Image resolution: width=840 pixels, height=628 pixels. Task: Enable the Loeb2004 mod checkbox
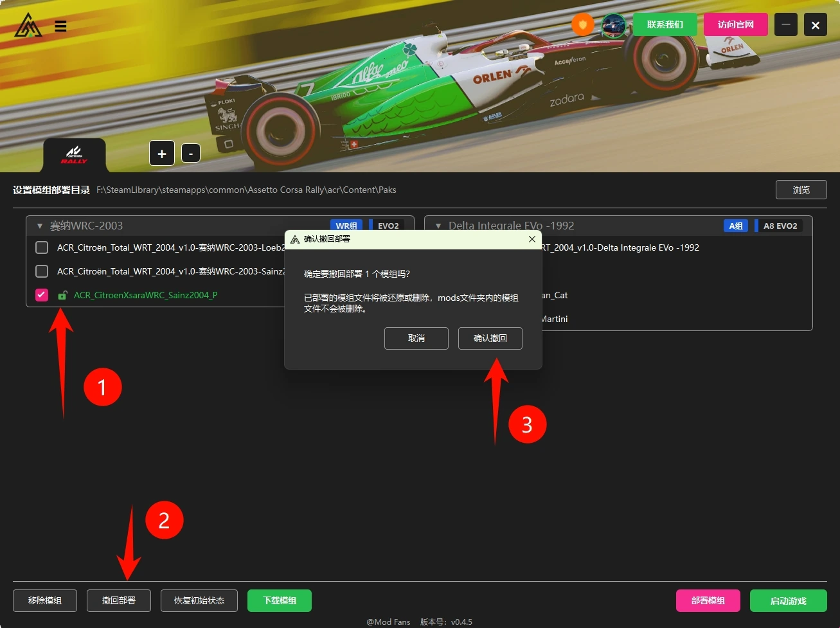coord(42,247)
